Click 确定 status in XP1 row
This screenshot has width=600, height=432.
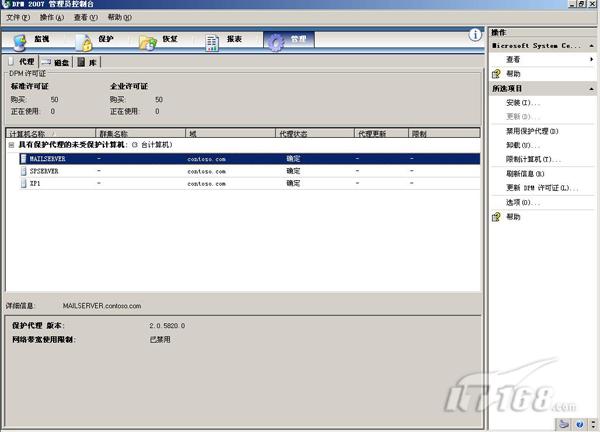(293, 183)
